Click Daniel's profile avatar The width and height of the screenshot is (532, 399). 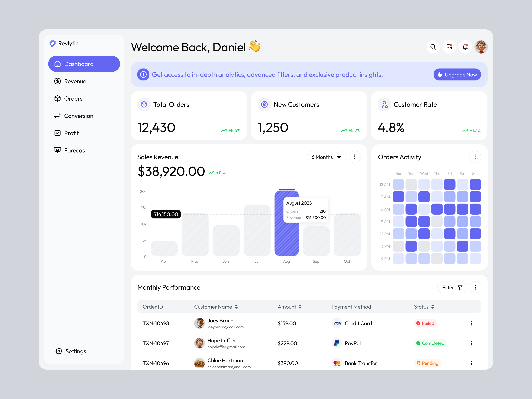click(481, 47)
